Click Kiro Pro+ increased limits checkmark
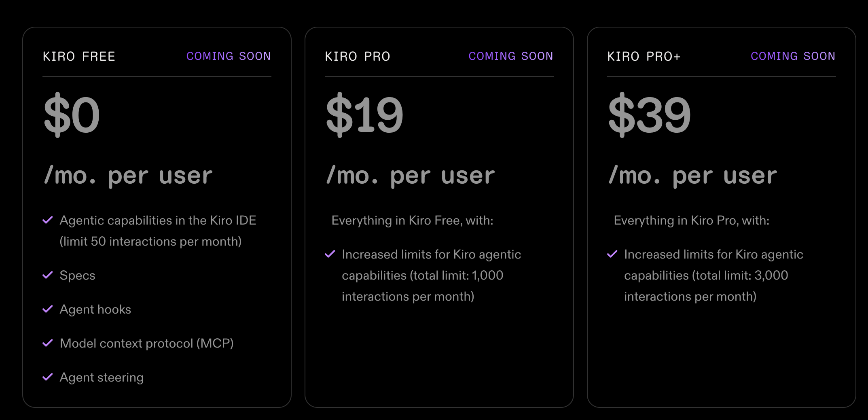Screen dimensions: 868x420 [x=612, y=254]
